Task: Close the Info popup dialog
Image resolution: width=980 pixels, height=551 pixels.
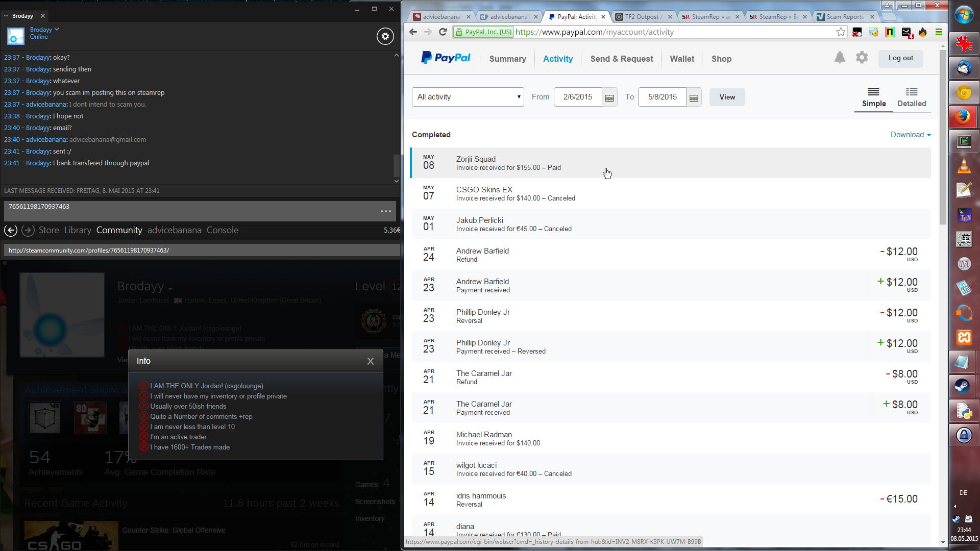Action: point(371,361)
